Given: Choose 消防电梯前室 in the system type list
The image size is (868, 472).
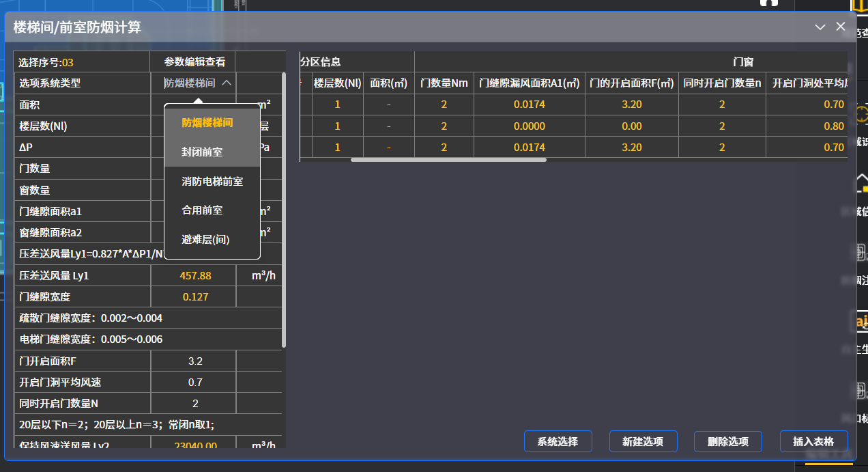Looking at the screenshot, I should point(212,181).
